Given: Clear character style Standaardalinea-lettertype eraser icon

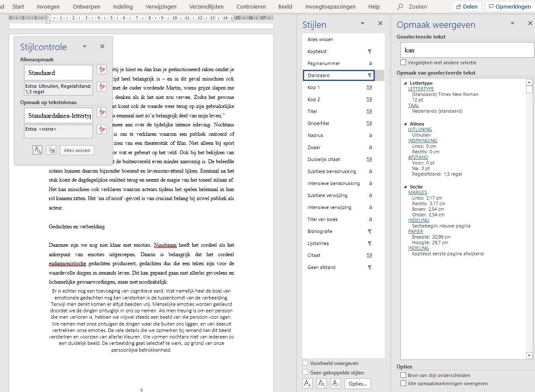Looking at the screenshot, I should point(102,112).
